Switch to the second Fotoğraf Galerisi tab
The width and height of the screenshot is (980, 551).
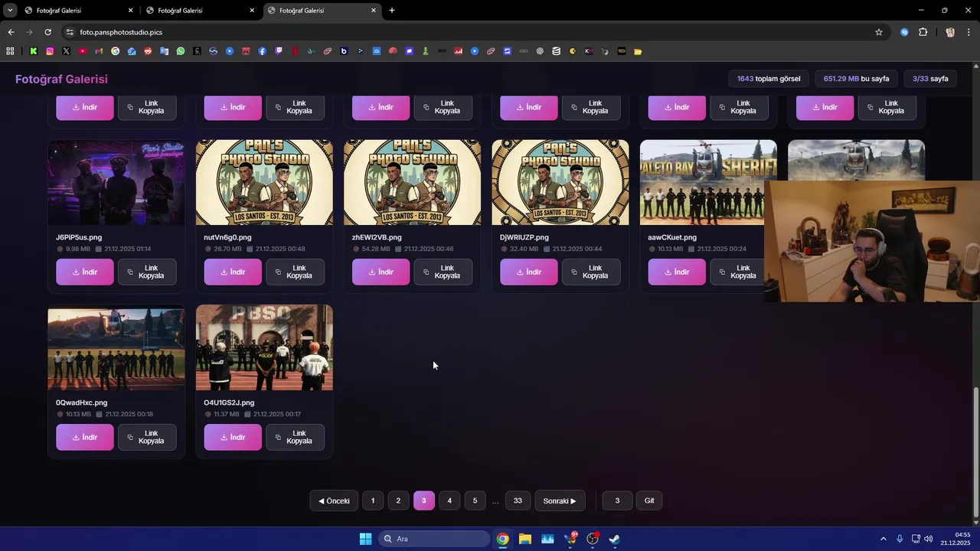pos(199,11)
